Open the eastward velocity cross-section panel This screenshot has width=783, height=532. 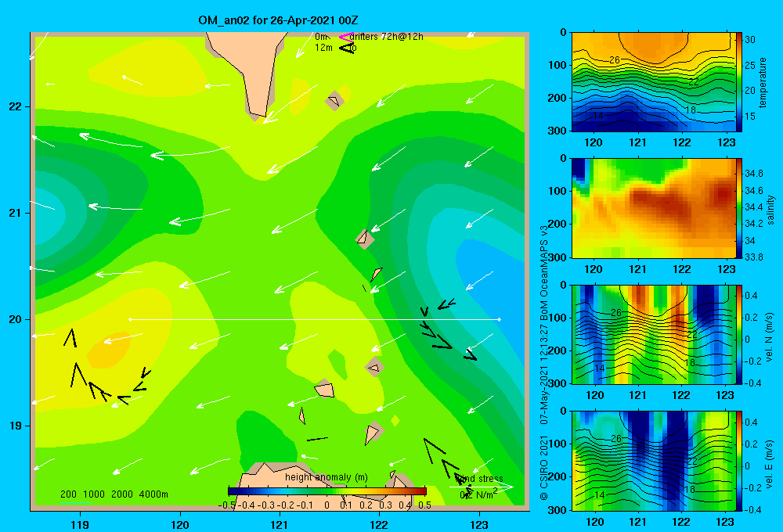pos(653,461)
